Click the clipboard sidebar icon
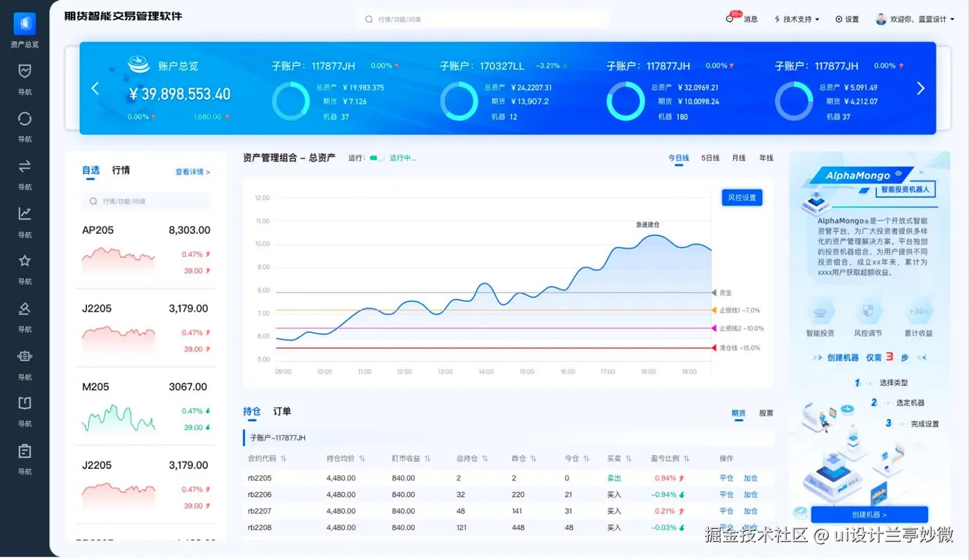Screen dimensions: 969x560 click(25, 451)
